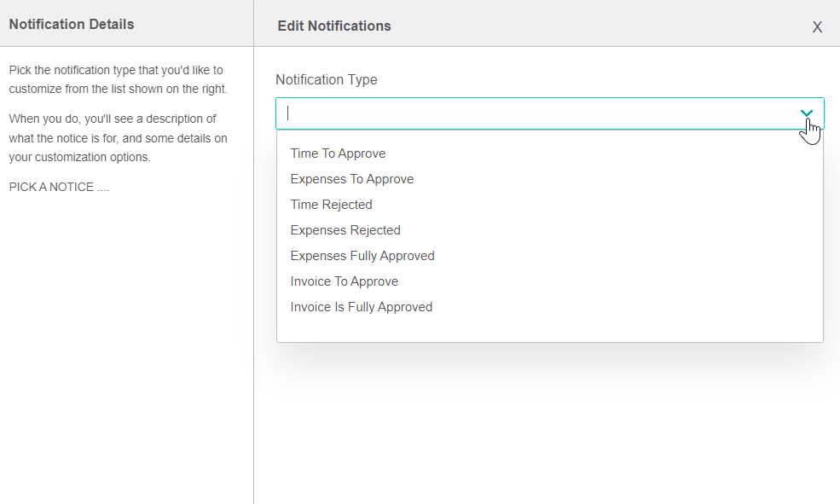This screenshot has height=504, width=840.
Task: Click the "Notification Type" label
Action: click(327, 79)
